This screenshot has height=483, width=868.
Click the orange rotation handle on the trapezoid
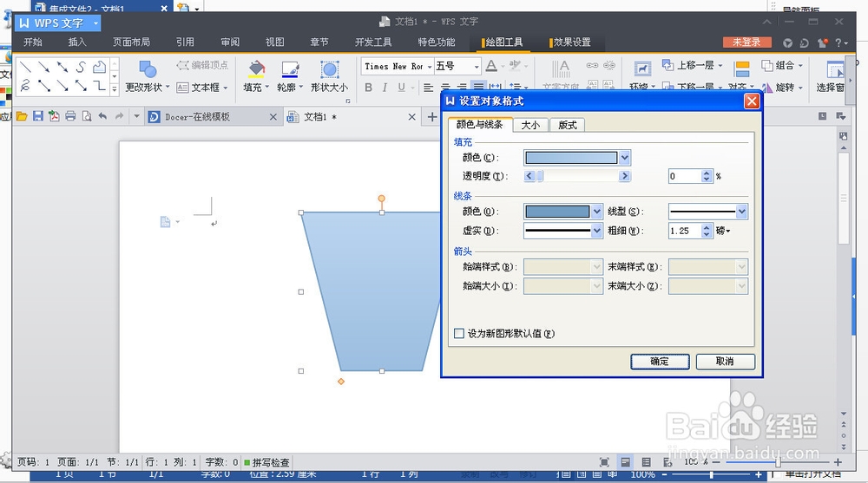tap(381, 198)
